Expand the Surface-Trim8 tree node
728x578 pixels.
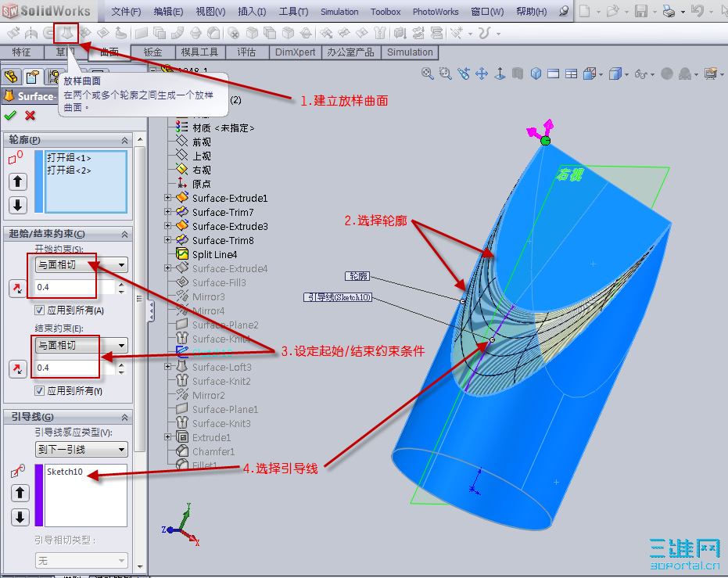(167, 240)
